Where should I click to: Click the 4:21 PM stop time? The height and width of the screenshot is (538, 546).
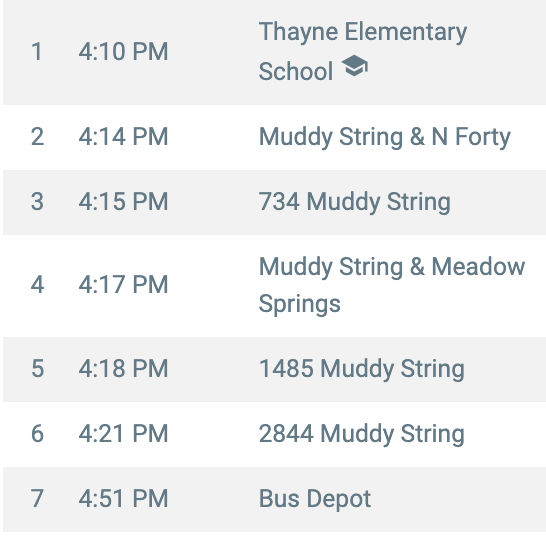[123, 434]
